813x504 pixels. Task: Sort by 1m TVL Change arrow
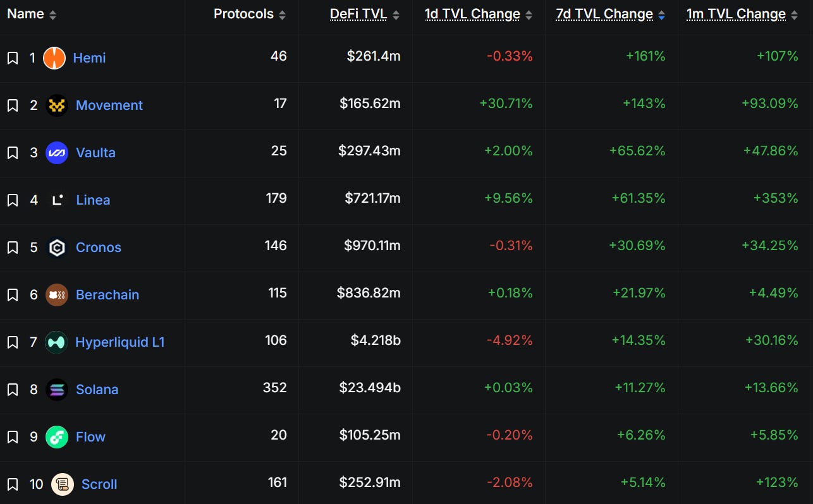pos(794,15)
